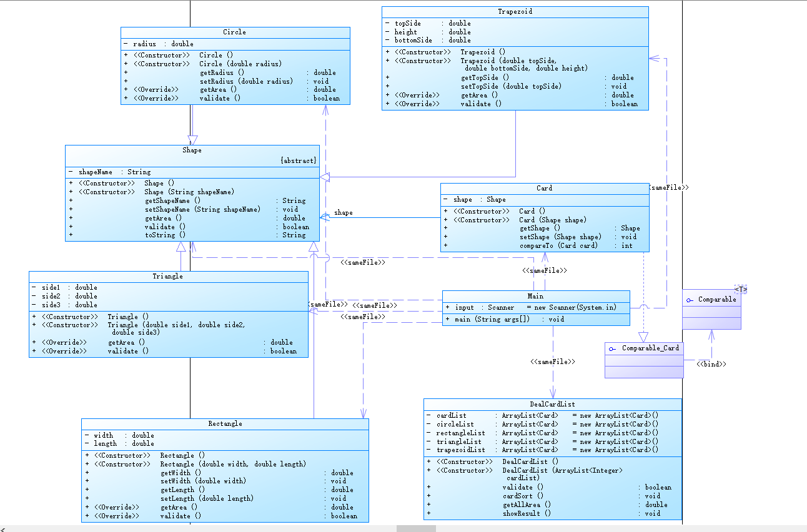This screenshot has height=532, width=807.
Task: Select the Triangle class title
Action: coord(168,276)
